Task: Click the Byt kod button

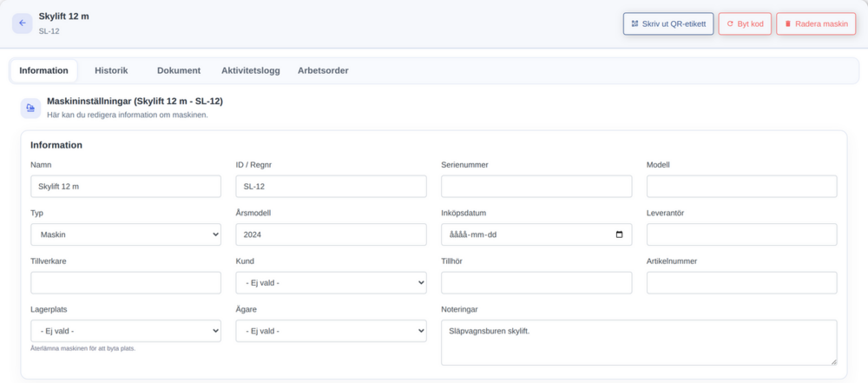Action: click(x=745, y=23)
